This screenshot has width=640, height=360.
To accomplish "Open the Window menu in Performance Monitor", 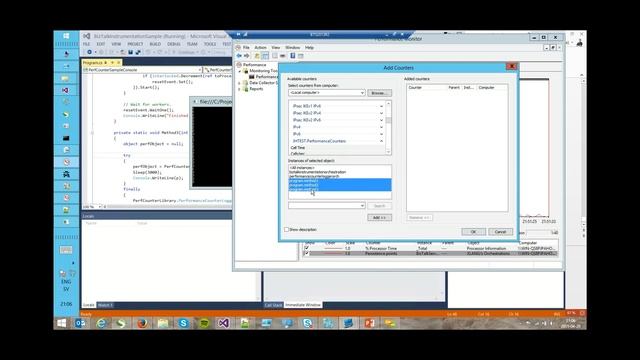I will point(292,48).
